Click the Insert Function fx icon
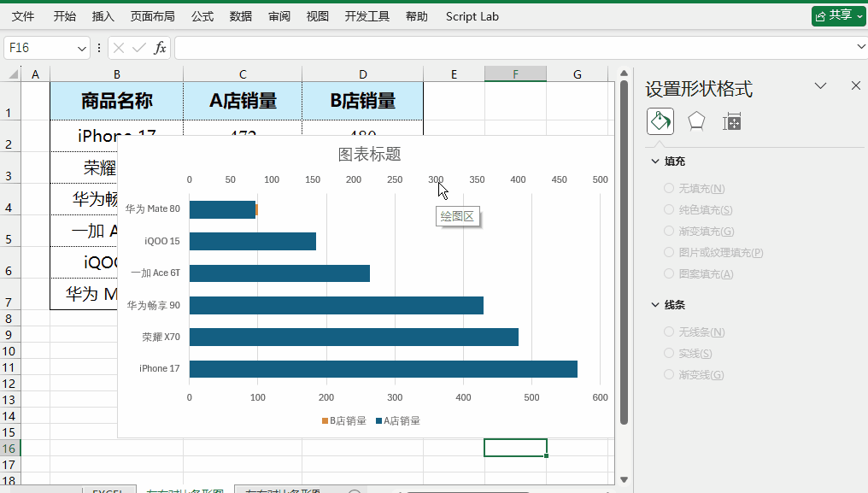868x493 pixels. click(x=160, y=48)
